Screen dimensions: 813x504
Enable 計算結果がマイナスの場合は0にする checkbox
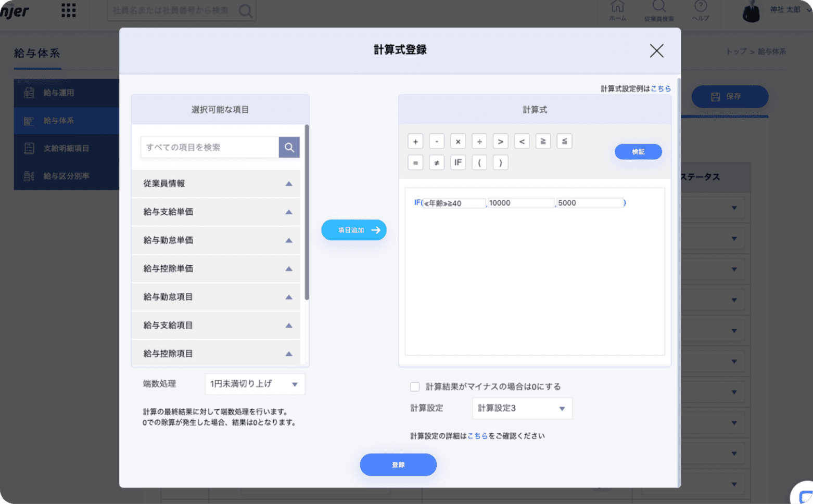pos(415,386)
